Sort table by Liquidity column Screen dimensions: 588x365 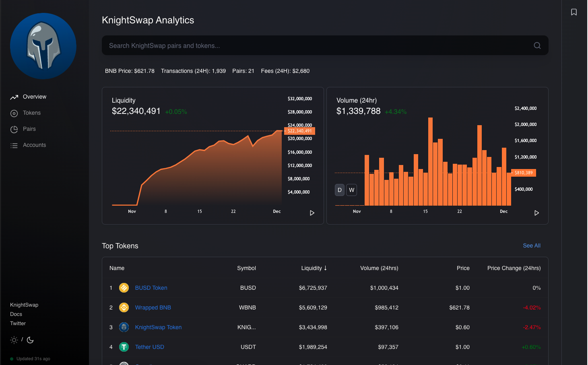click(x=314, y=268)
